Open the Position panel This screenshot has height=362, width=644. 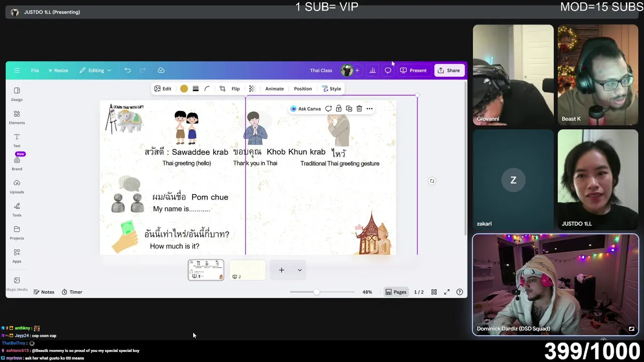click(x=303, y=88)
